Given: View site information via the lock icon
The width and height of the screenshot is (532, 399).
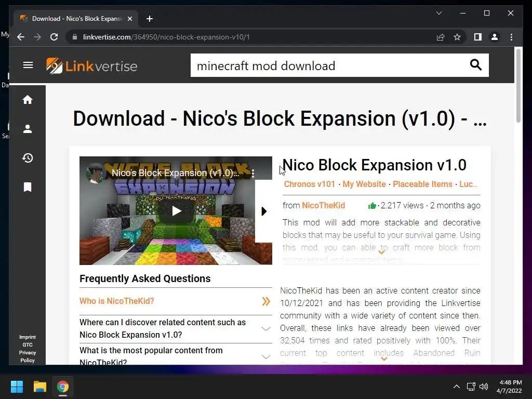Looking at the screenshot, I should pyautogui.click(x=75, y=37).
